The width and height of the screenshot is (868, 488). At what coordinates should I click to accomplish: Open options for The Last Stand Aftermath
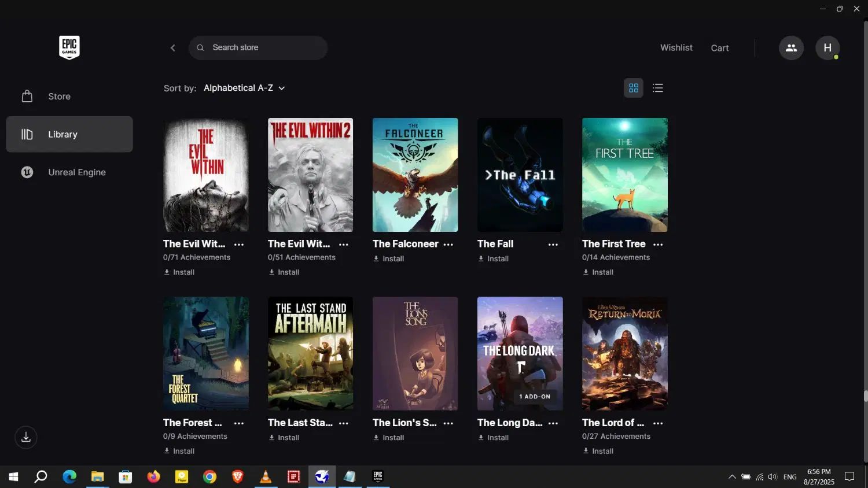pos(344,423)
